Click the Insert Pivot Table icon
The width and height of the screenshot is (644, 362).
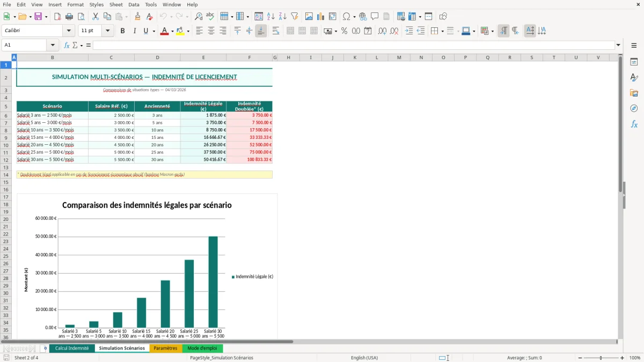(x=333, y=17)
